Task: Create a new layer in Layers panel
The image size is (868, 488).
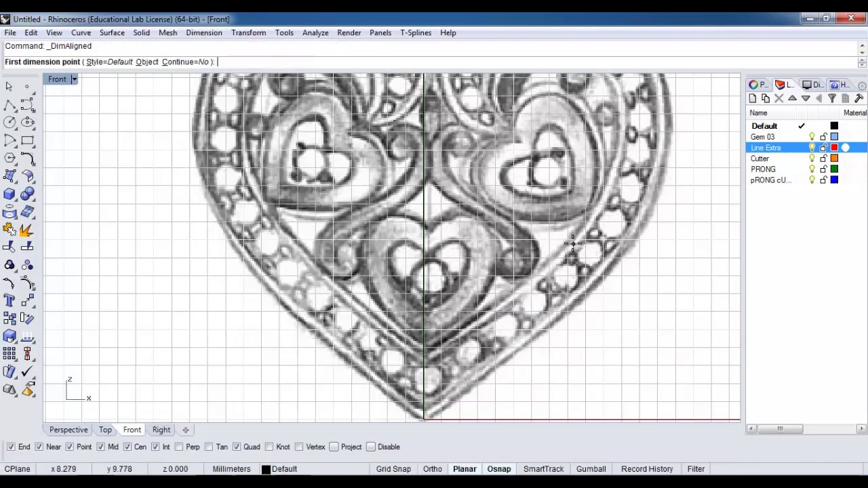Action: tap(753, 98)
